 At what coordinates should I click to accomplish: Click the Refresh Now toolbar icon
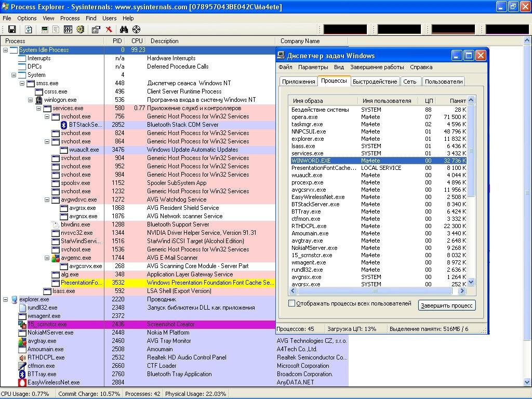coord(29,30)
